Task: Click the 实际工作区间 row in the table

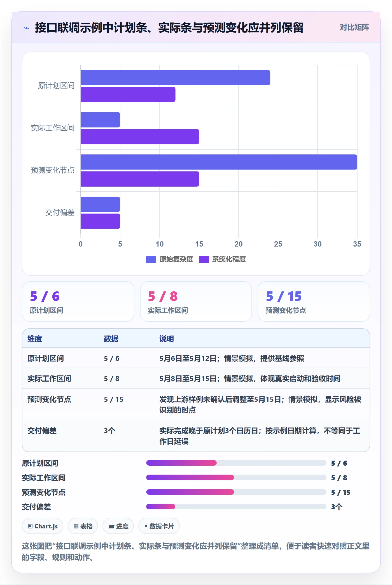Action: [x=196, y=379]
